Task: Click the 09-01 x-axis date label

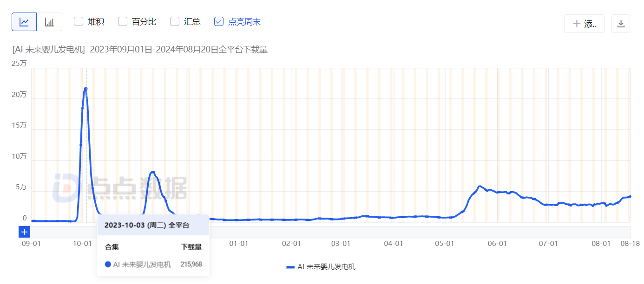Action: 31,244
